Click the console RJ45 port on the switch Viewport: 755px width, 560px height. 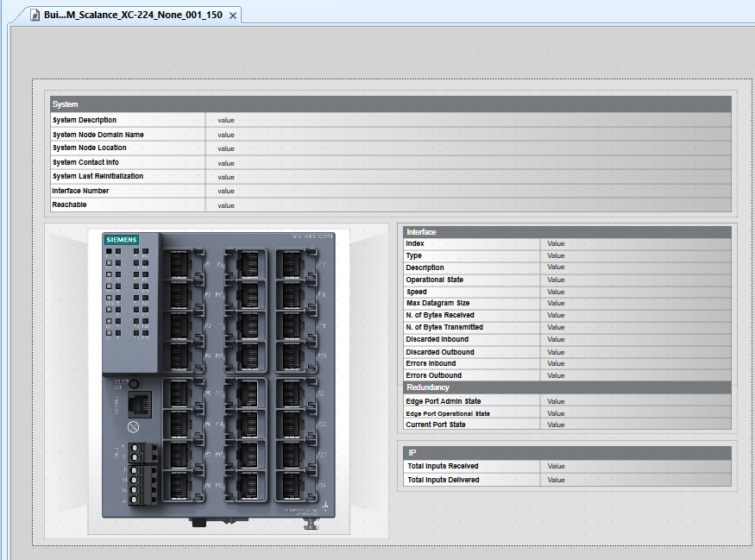[x=138, y=404]
